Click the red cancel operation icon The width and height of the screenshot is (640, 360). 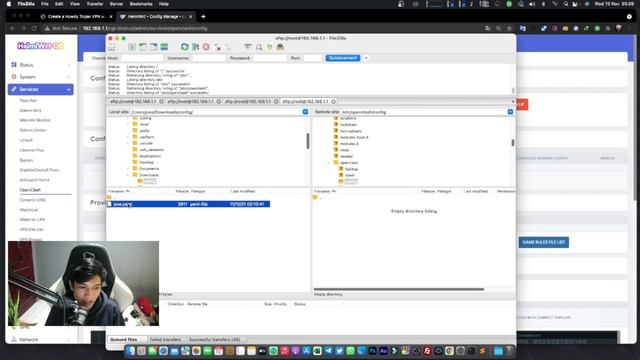206,47
